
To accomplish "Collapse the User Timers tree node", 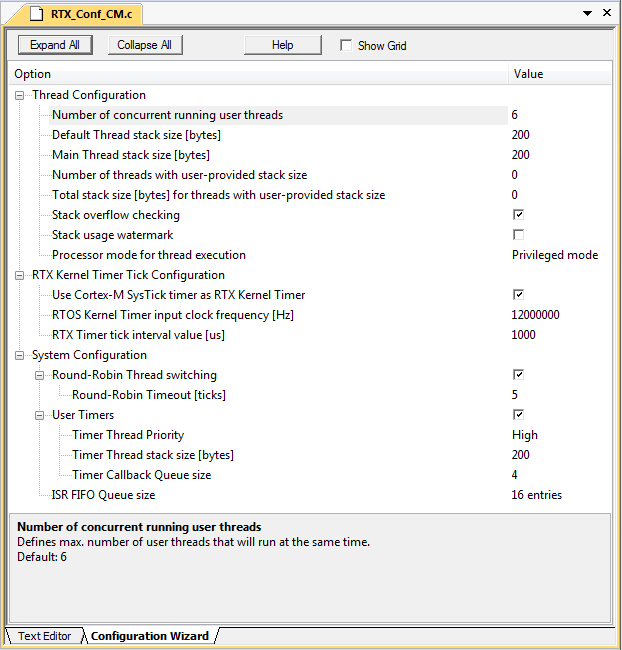I will click(40, 415).
